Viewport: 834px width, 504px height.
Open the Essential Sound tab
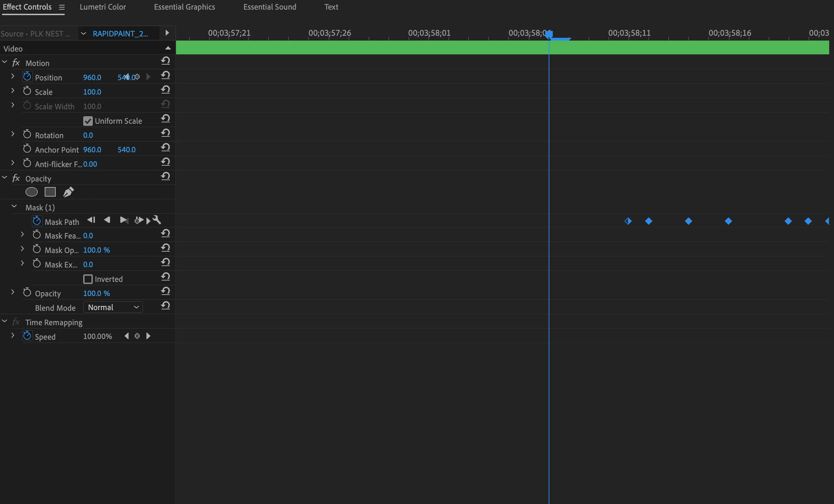[270, 7]
